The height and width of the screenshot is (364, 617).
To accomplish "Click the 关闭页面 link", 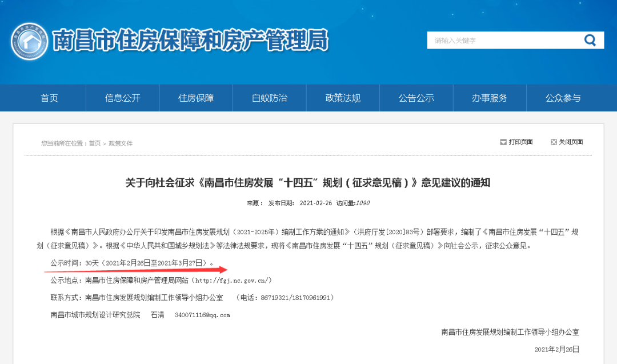I will pyautogui.click(x=571, y=142).
